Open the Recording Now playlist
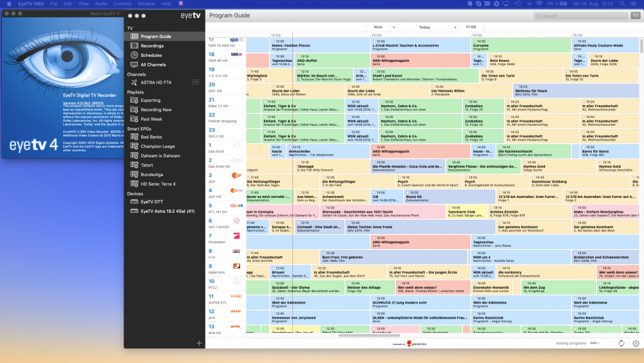 pyautogui.click(x=164, y=110)
